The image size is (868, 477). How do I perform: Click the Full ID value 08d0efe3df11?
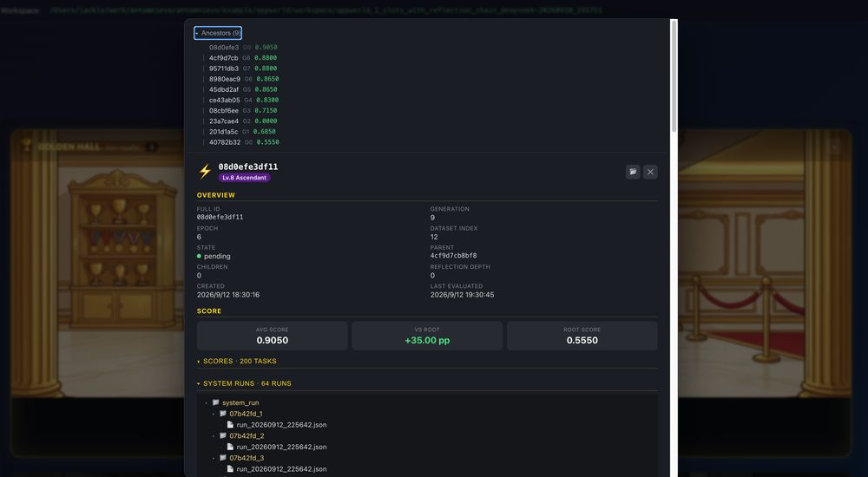[220, 217]
